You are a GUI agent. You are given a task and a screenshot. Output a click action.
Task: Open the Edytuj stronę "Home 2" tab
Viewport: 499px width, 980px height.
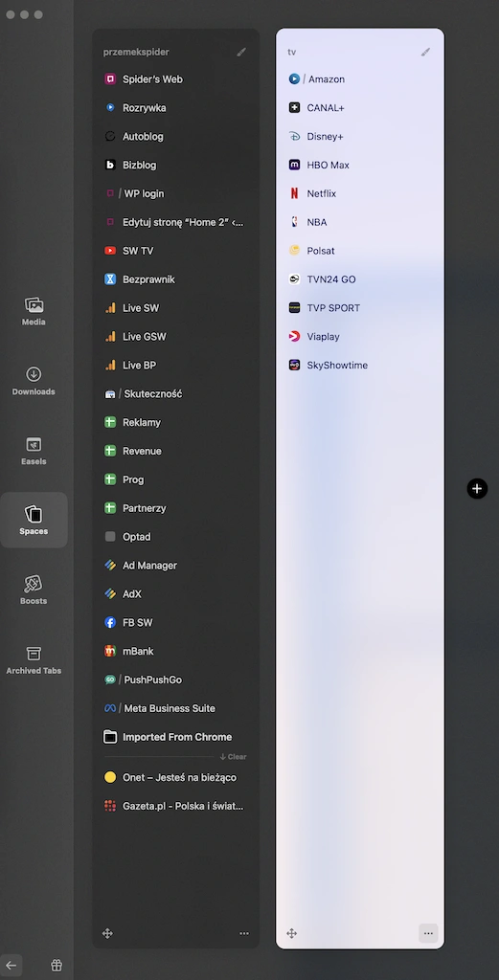tap(175, 222)
